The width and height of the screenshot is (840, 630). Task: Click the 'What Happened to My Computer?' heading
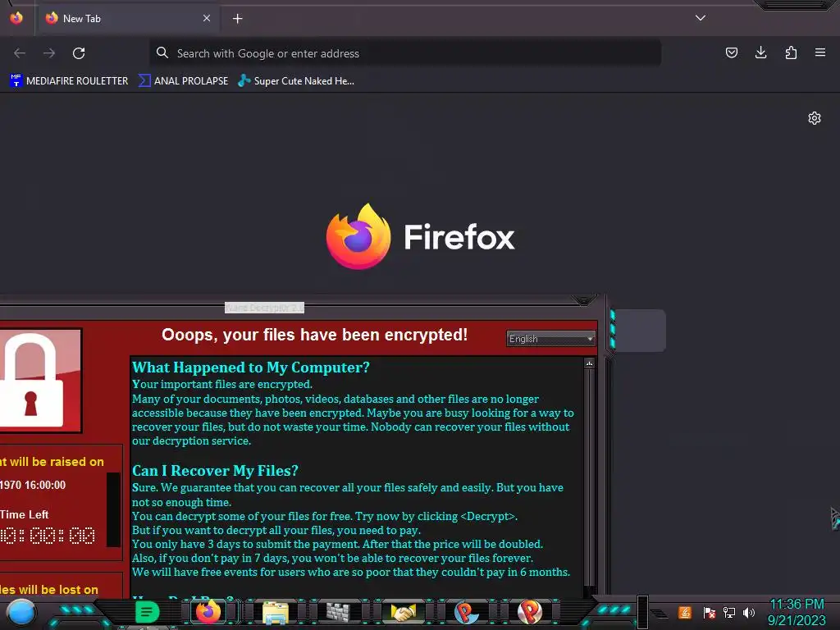251,367
